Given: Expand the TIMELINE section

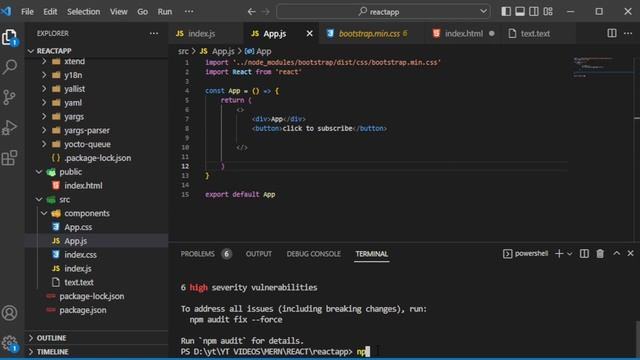Looking at the screenshot, I should 96,351.
